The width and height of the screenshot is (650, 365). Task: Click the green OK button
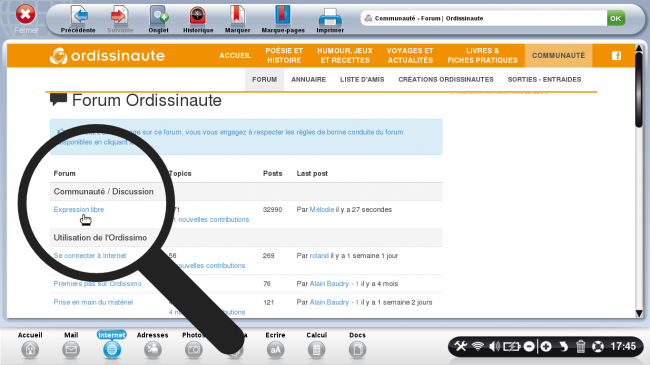[x=616, y=18]
